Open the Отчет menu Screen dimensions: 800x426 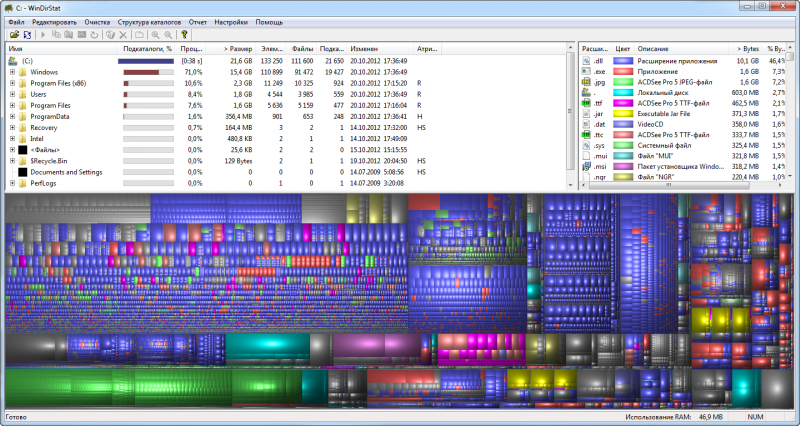198,22
